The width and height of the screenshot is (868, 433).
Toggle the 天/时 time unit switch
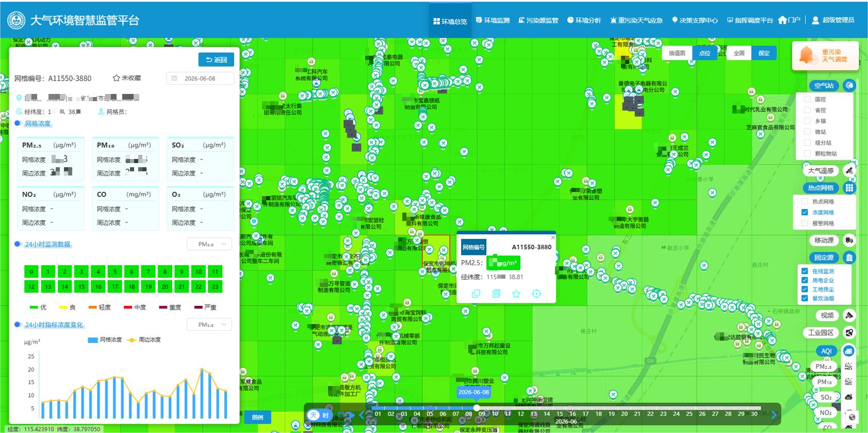(x=320, y=415)
